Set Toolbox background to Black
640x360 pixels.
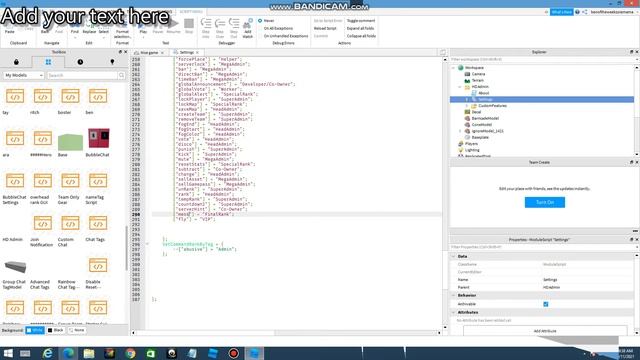pos(56,330)
